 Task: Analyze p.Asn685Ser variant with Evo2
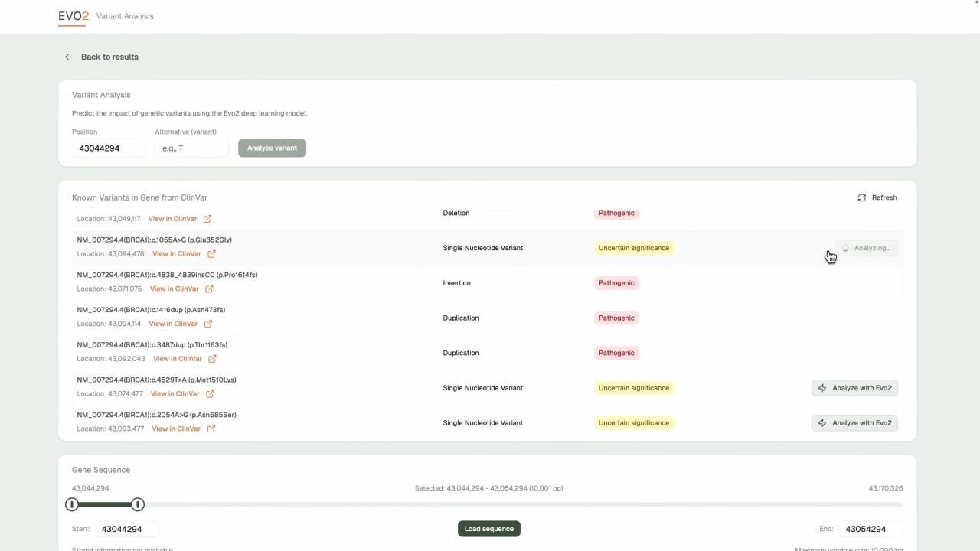(x=854, y=423)
